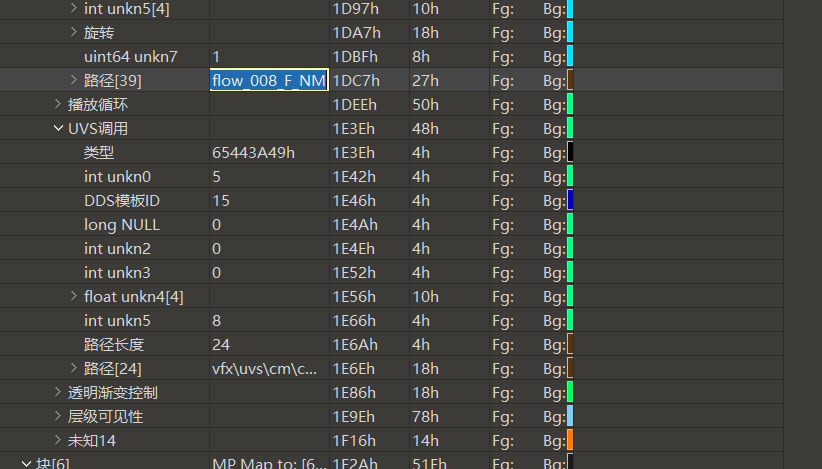Click the 65443A49h type value
The width and height of the screenshot is (822, 469).
(x=253, y=152)
